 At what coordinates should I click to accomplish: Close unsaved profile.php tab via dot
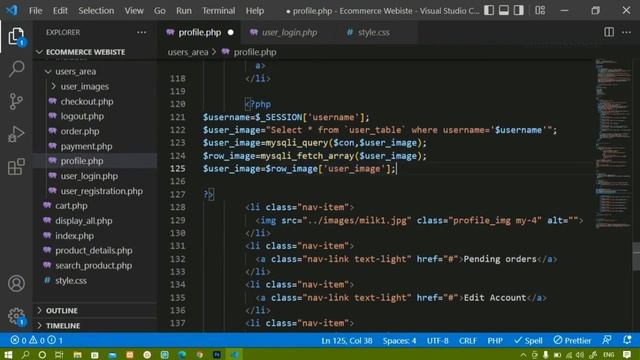coord(231,32)
